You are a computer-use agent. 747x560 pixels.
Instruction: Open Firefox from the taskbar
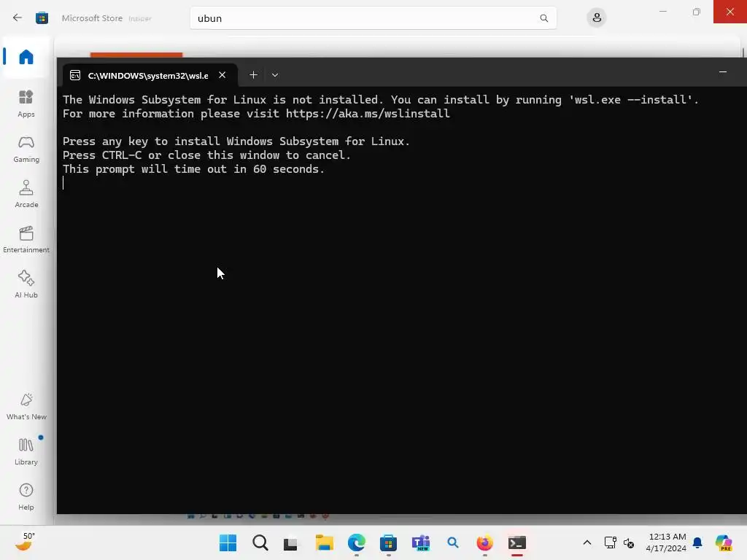[484, 542]
